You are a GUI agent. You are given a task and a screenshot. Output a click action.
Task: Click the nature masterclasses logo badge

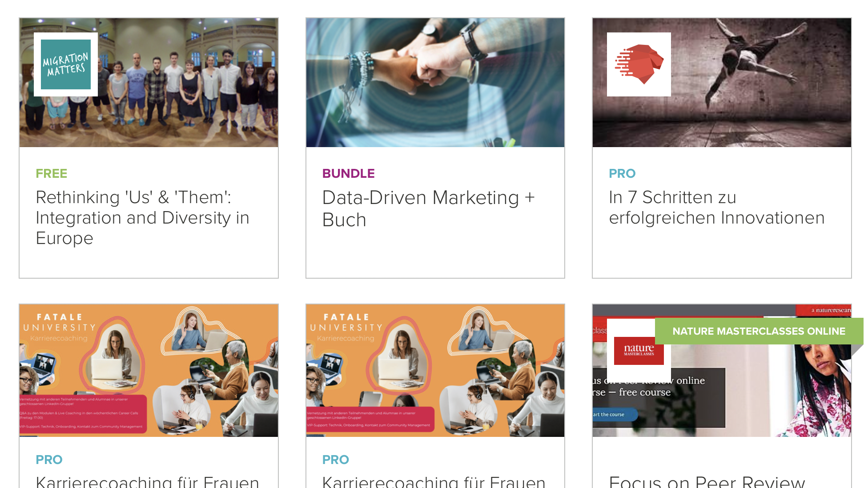point(639,351)
